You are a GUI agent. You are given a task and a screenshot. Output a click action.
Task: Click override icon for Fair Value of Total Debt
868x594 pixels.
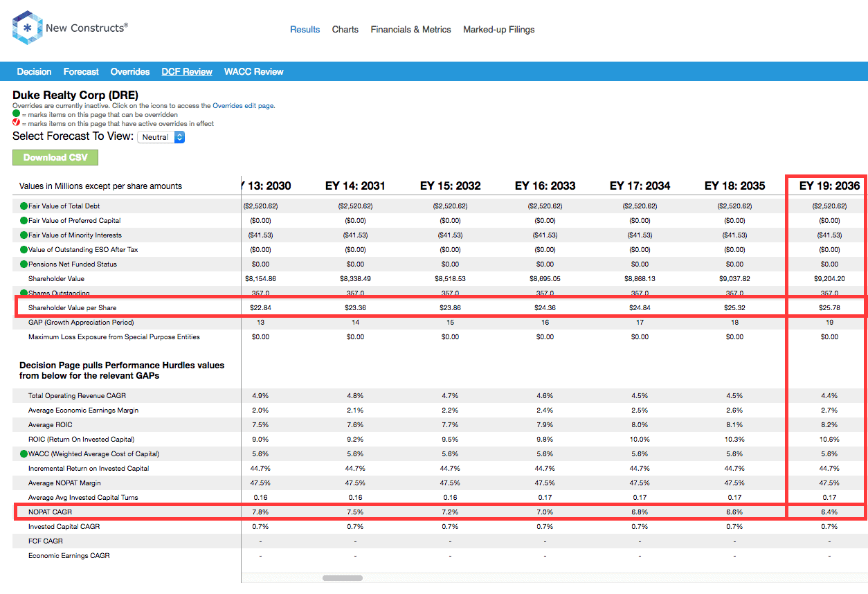point(24,206)
